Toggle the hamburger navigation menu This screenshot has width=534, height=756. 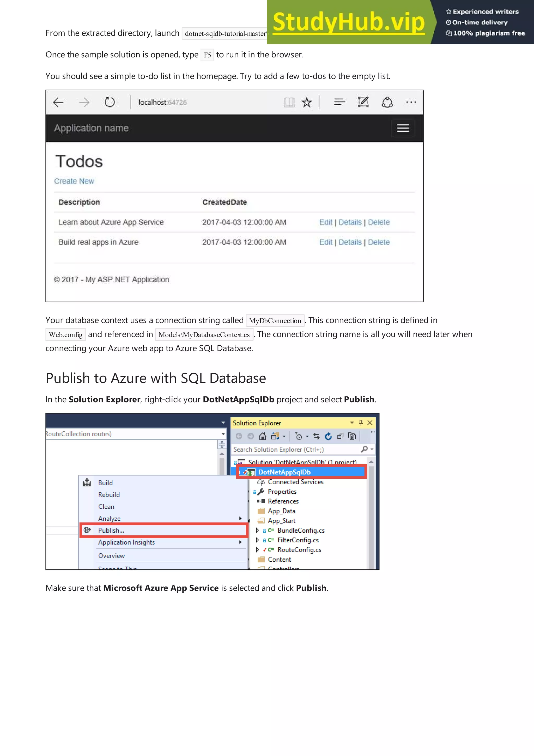(x=403, y=128)
